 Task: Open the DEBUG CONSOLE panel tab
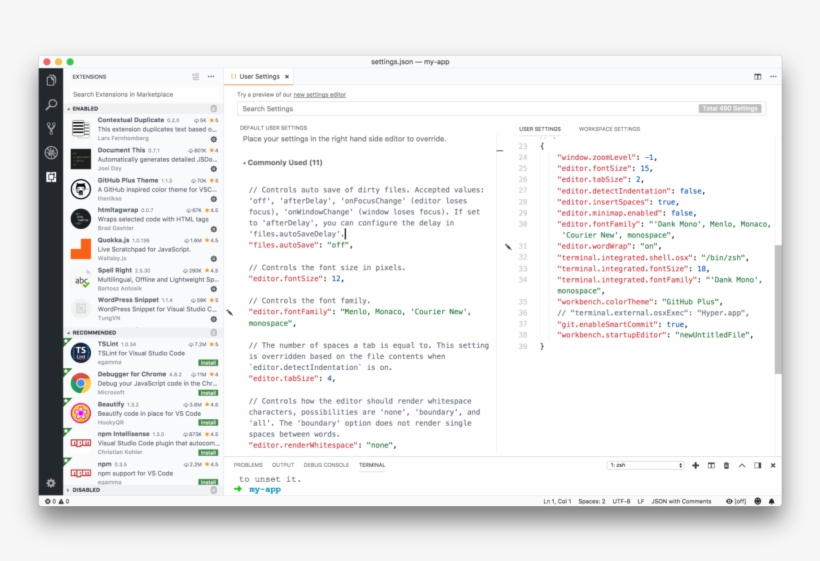[326, 465]
